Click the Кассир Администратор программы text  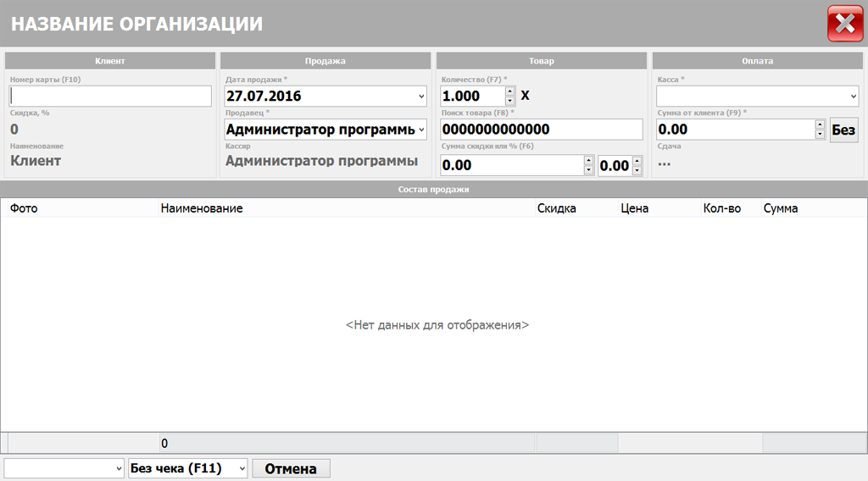[x=321, y=161]
